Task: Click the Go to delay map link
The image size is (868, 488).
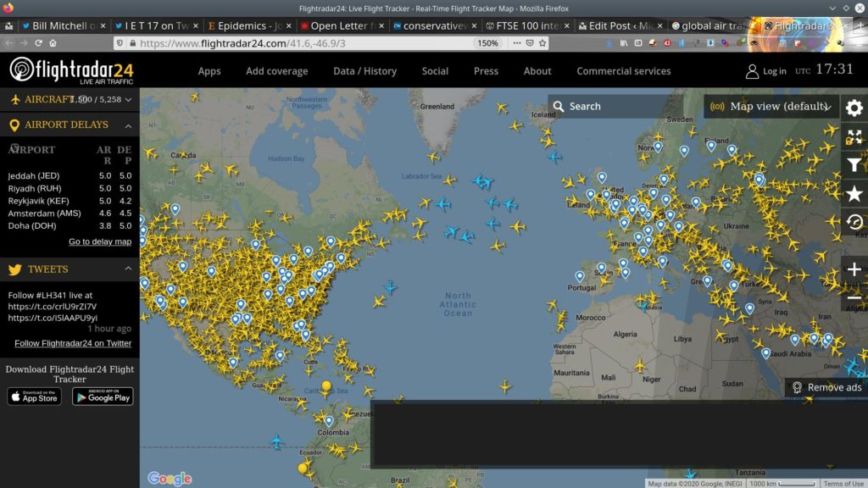Action: 100,241
